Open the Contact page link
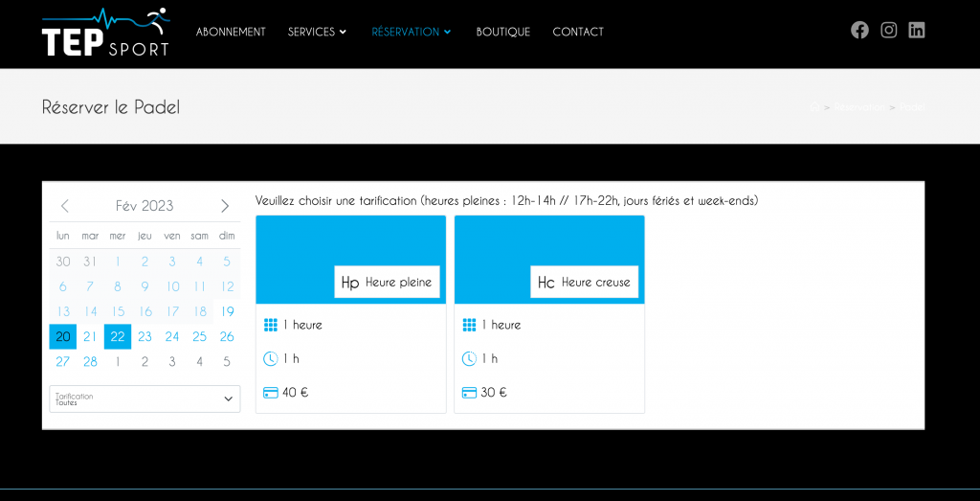The height and width of the screenshot is (501, 980). click(x=578, y=32)
